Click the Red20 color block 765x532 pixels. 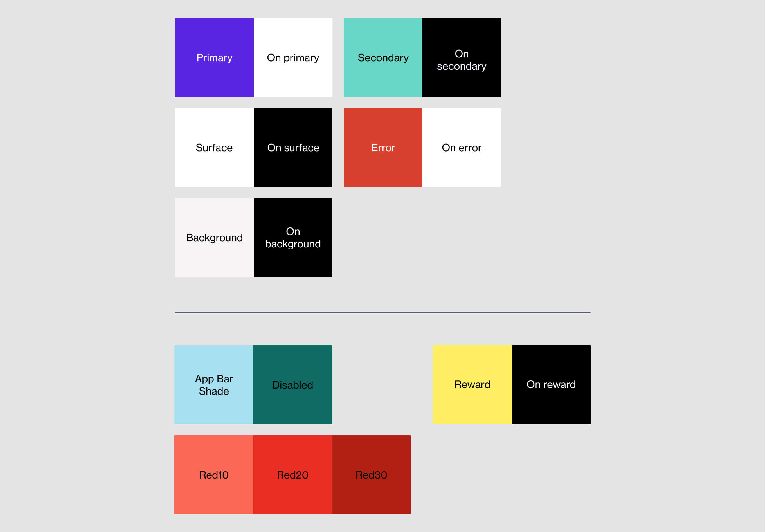click(292, 474)
